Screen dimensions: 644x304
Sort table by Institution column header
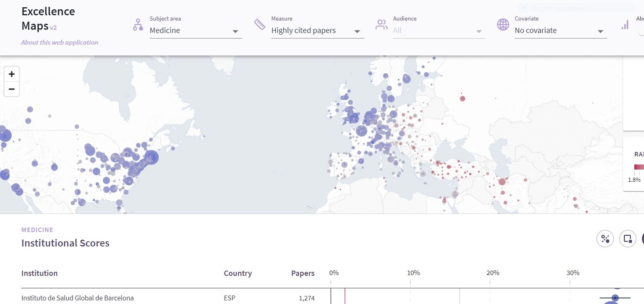pyautogui.click(x=39, y=273)
